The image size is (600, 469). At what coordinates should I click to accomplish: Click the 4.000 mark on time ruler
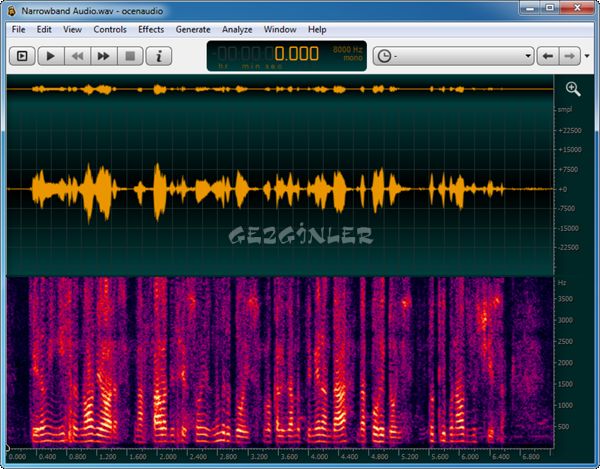[x=319, y=457]
